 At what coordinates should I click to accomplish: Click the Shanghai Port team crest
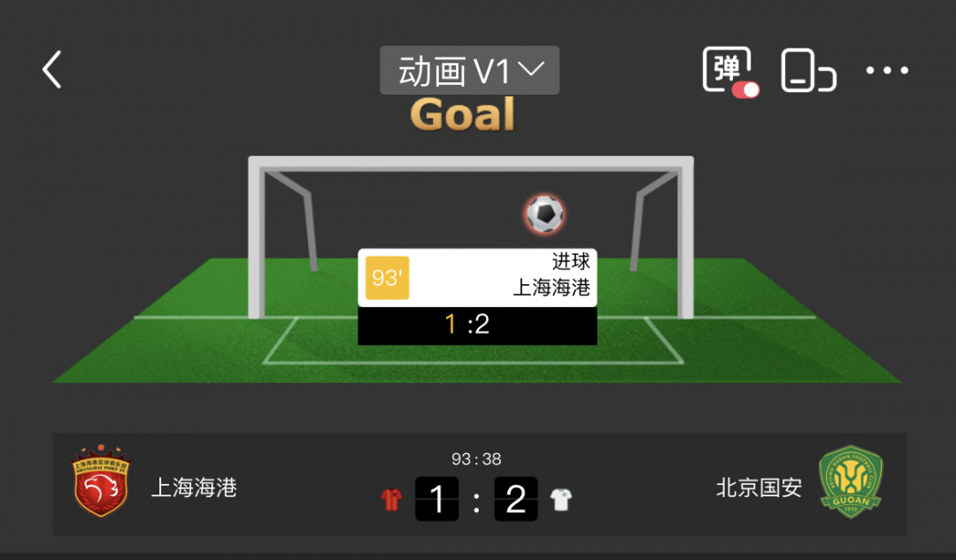[101, 481]
